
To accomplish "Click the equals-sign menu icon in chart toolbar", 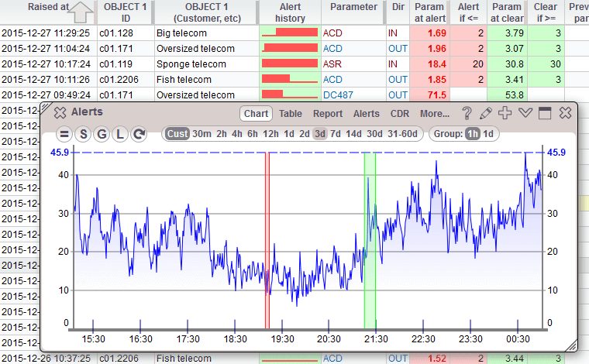I will tap(64, 134).
